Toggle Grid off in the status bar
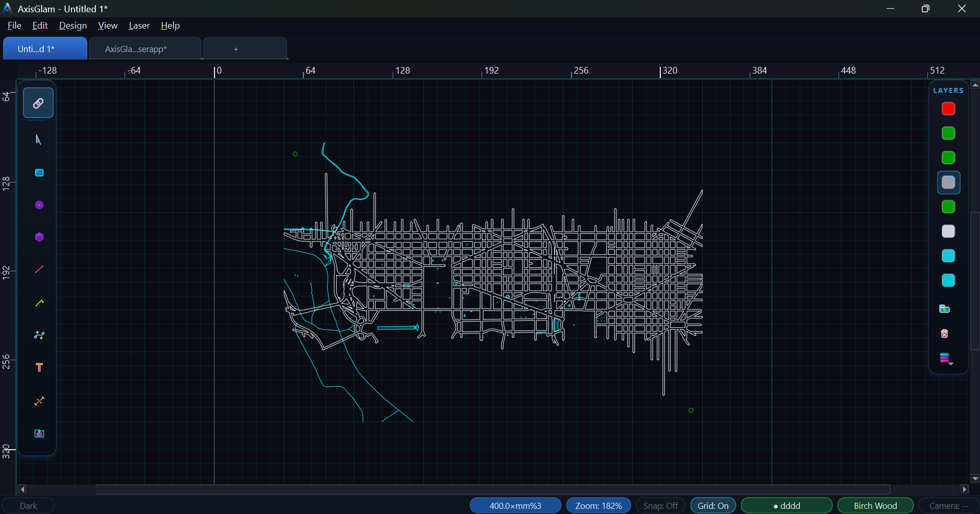 click(x=712, y=505)
